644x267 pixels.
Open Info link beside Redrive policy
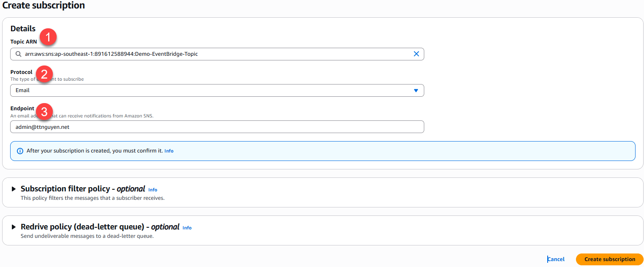tap(187, 228)
